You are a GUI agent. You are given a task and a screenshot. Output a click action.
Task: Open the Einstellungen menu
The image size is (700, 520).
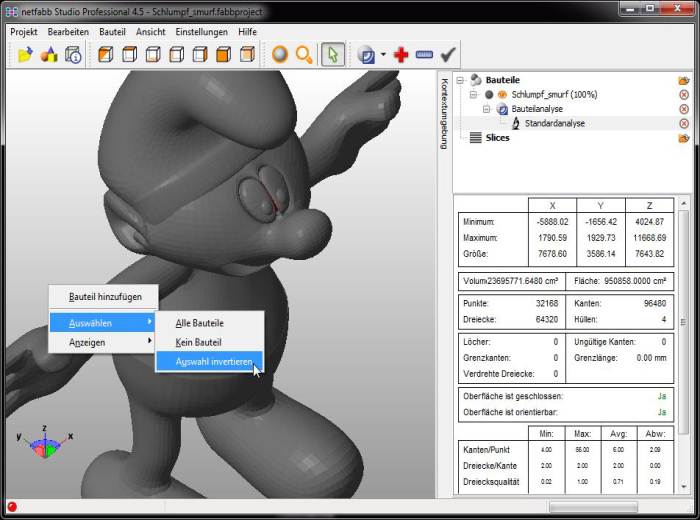tap(201, 31)
